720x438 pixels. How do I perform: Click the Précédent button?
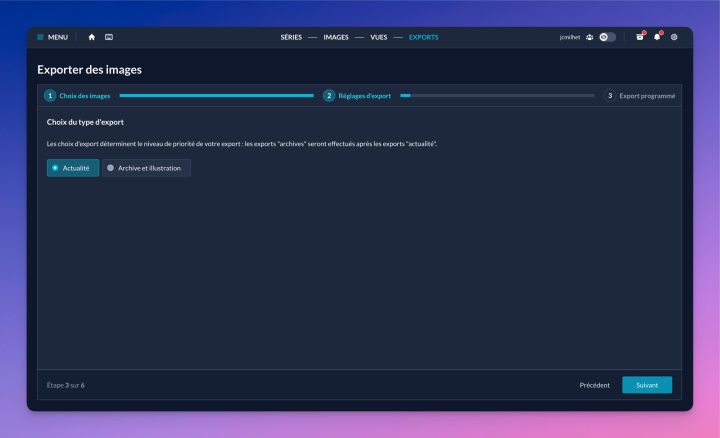595,385
